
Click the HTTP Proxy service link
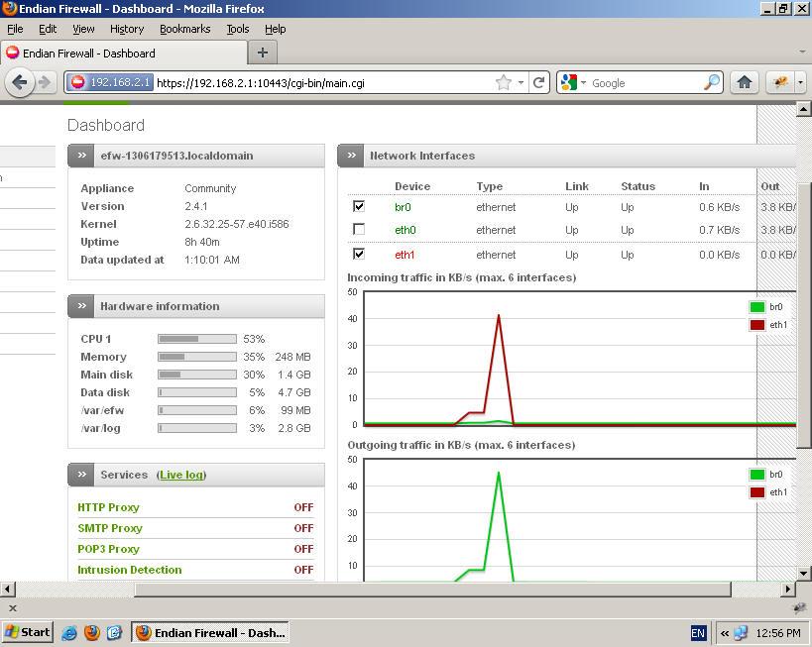coord(108,507)
